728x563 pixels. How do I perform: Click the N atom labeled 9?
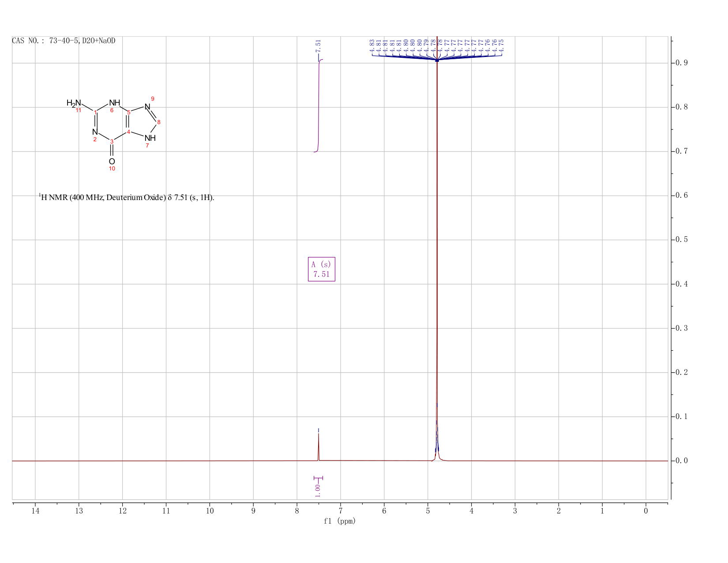(x=147, y=106)
